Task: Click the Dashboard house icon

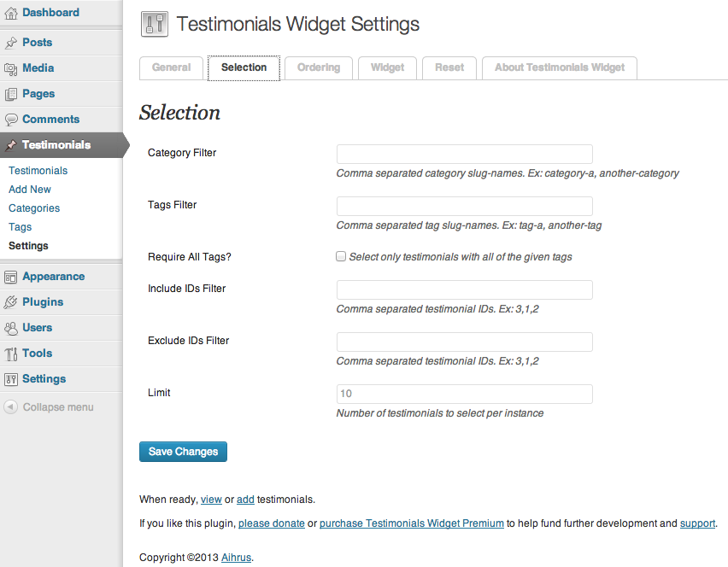Action: [10, 14]
